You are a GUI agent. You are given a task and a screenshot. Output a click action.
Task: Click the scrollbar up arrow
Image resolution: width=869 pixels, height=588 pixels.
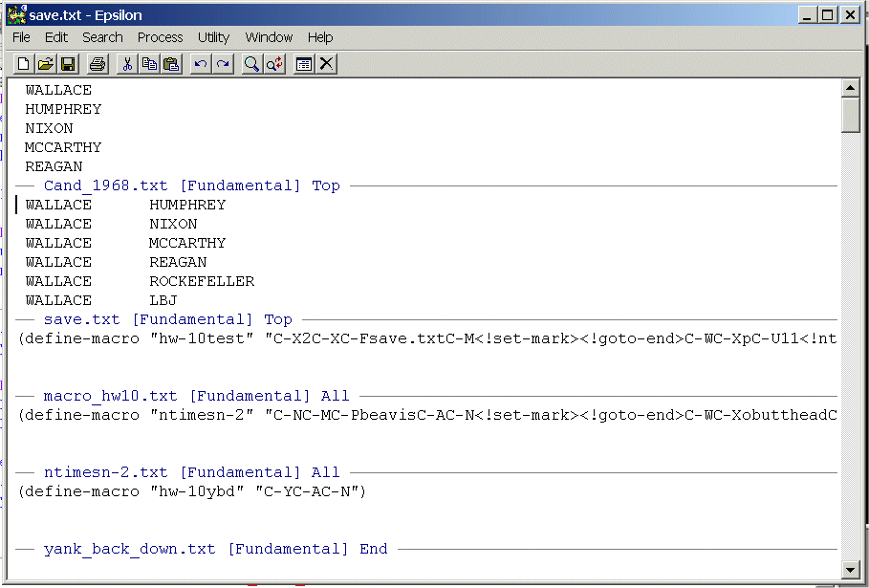[850, 88]
